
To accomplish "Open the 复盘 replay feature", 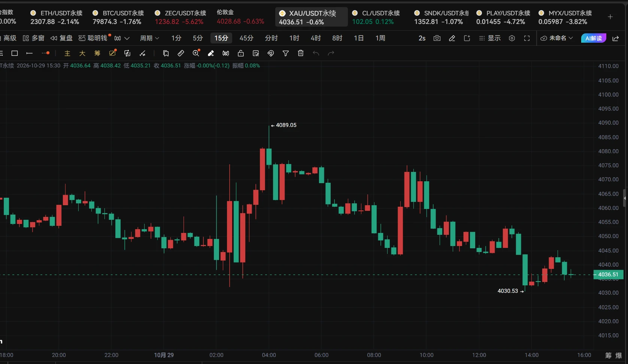I will (62, 38).
